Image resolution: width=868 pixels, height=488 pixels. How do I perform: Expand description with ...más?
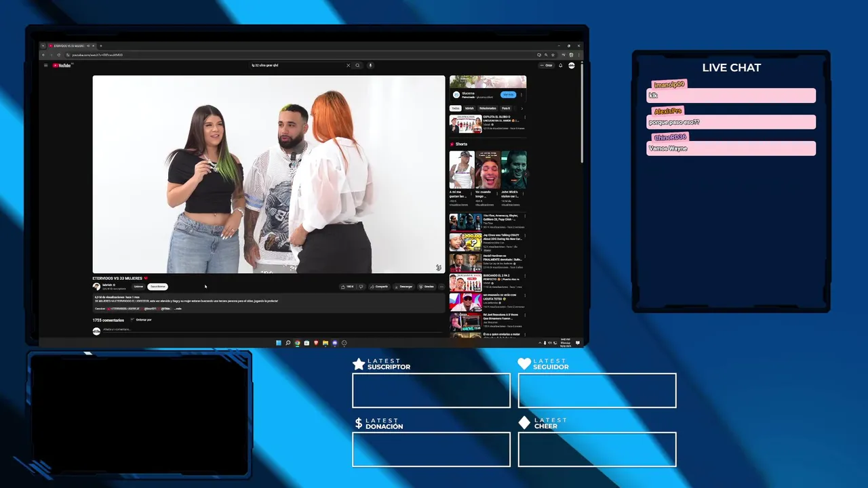coord(178,308)
